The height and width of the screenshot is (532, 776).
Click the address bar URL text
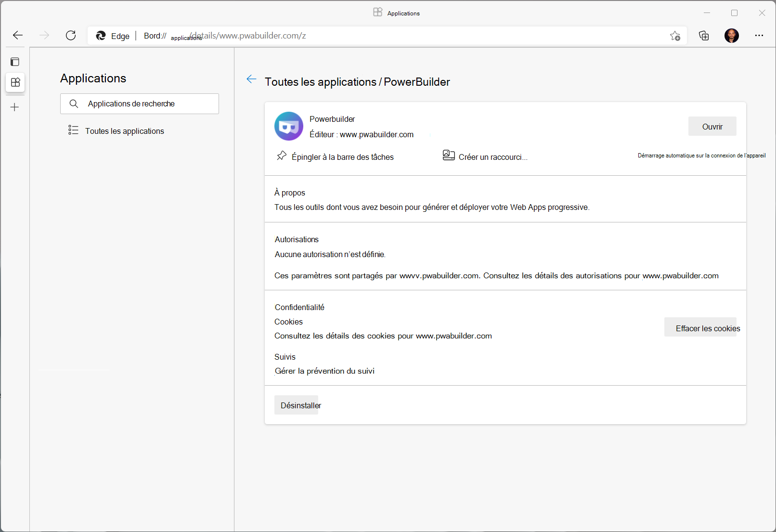pyautogui.click(x=225, y=36)
